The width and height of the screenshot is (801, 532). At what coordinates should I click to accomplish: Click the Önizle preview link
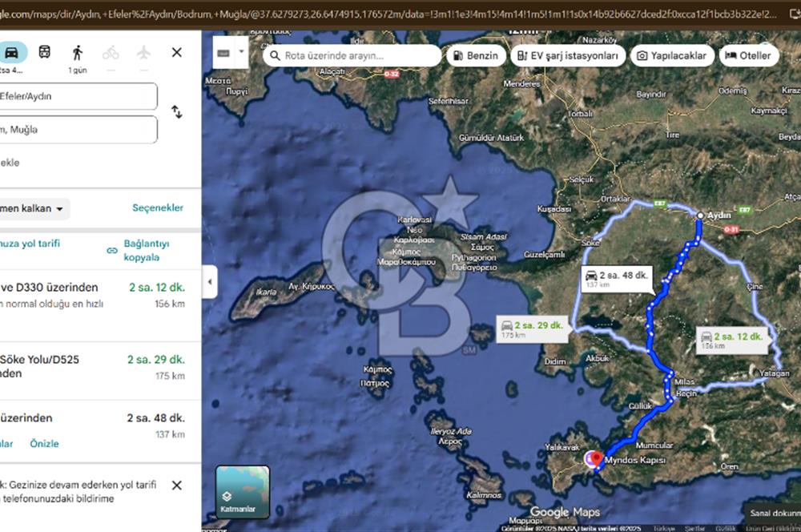pos(44,443)
